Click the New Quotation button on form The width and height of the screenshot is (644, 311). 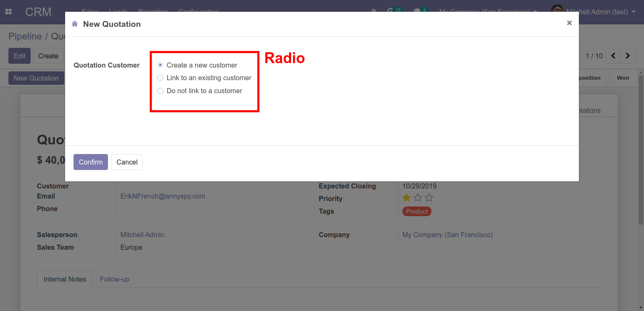point(36,78)
